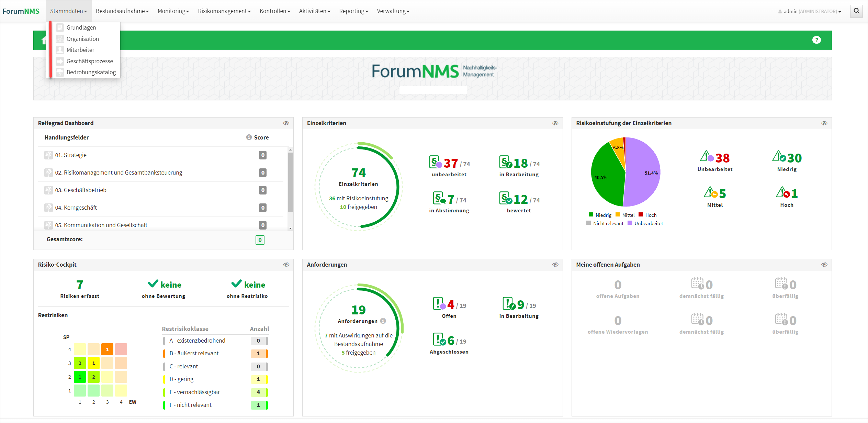
Task: Click Unbearbeitet purple legend swatch
Action: [x=630, y=223]
